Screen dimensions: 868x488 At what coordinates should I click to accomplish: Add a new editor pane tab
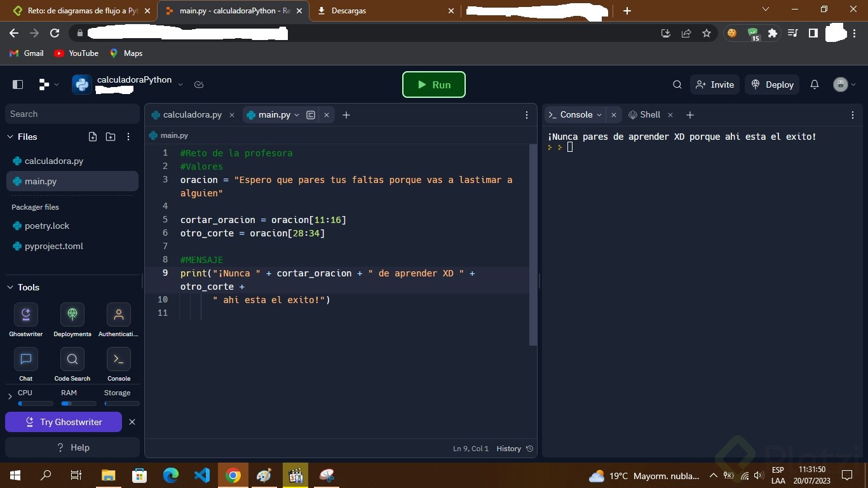346,115
